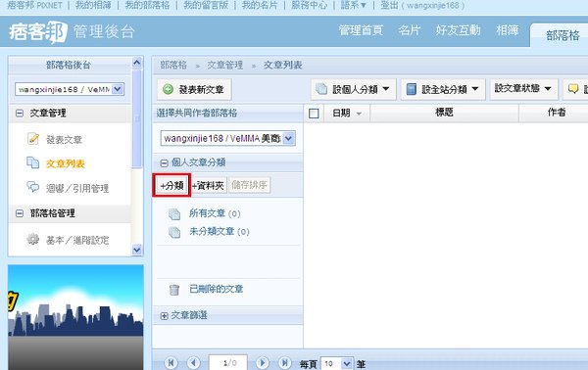Click the 儲存排序 button
The height and width of the screenshot is (370, 588).
[249, 185]
